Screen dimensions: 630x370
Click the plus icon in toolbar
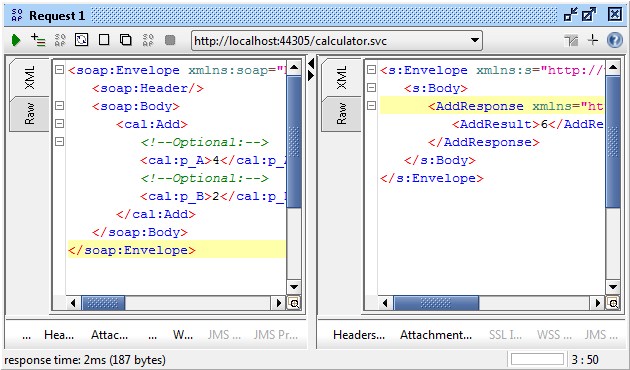pos(593,40)
